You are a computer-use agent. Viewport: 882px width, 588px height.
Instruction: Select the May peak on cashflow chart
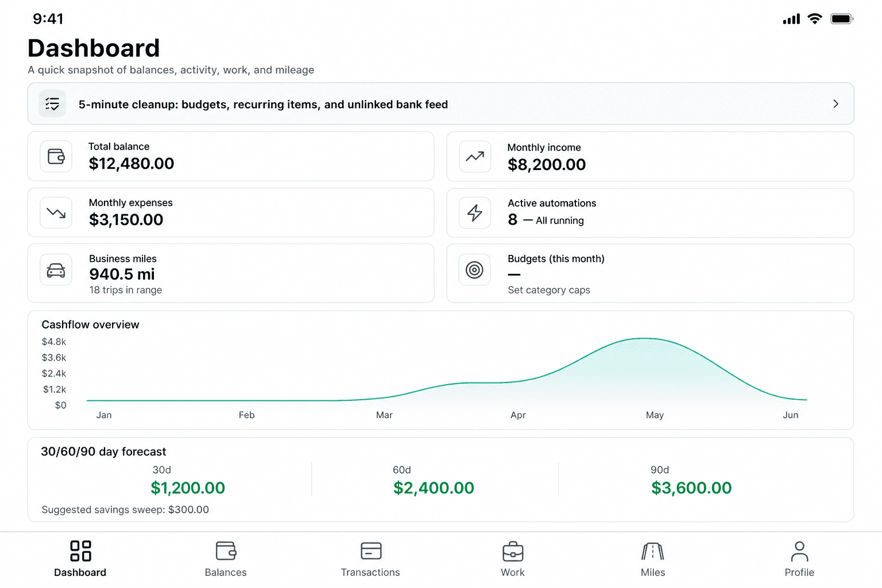point(645,338)
